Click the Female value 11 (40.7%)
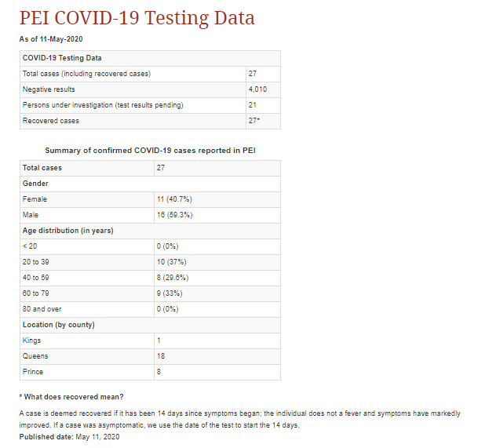The width and height of the screenshot is (478, 448). pyautogui.click(x=173, y=199)
